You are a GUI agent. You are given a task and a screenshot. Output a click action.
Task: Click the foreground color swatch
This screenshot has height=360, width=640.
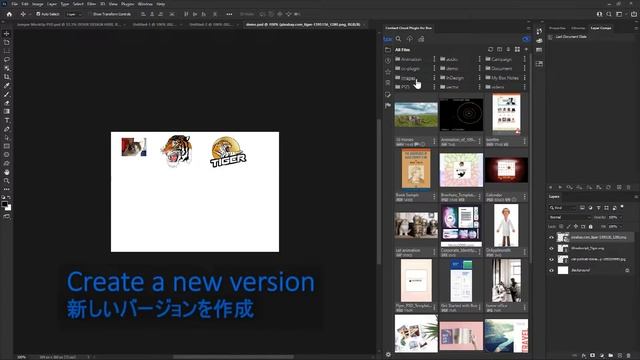click(x=4, y=204)
